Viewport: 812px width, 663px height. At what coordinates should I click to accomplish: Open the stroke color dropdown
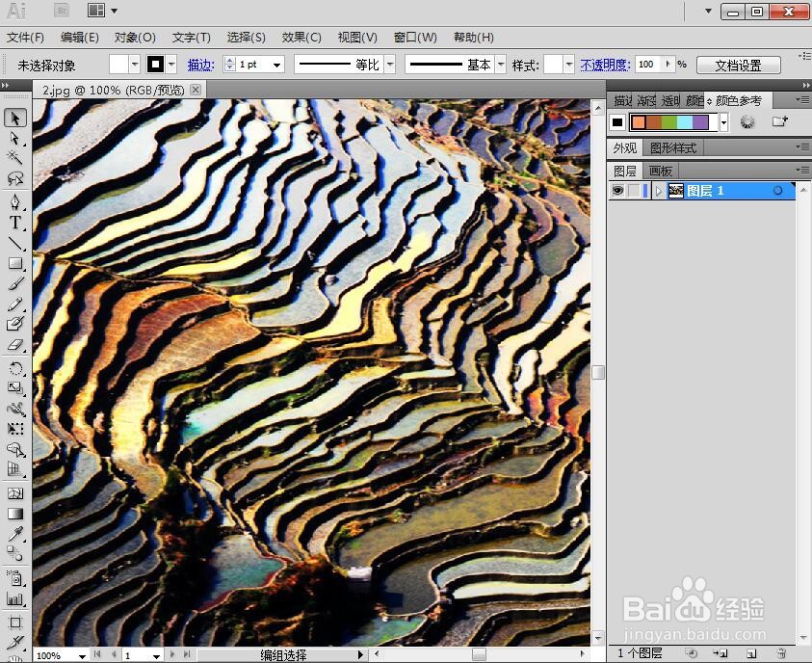coord(171,65)
